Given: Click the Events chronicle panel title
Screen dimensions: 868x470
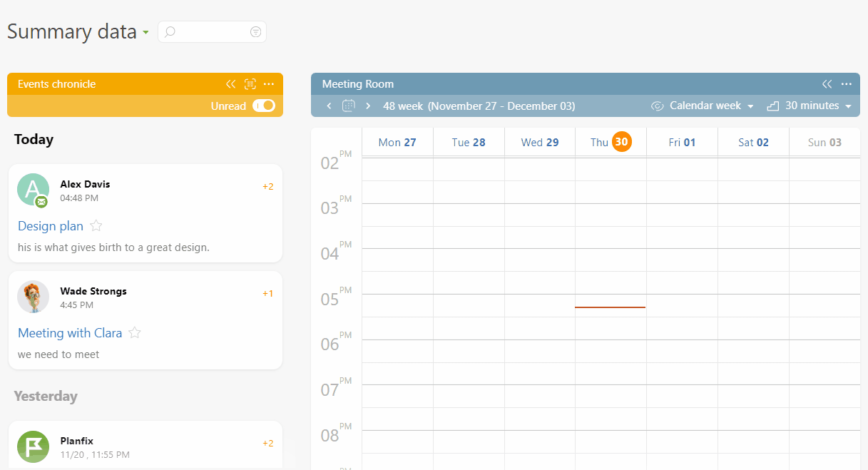Looking at the screenshot, I should click(56, 84).
